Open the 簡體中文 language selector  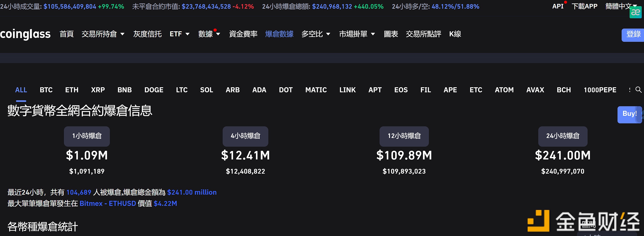[620, 6]
